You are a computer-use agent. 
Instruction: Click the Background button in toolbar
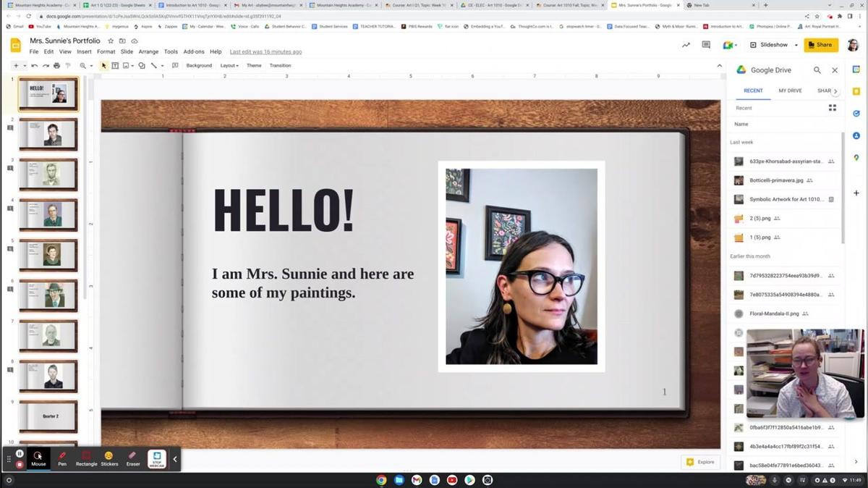(199, 66)
